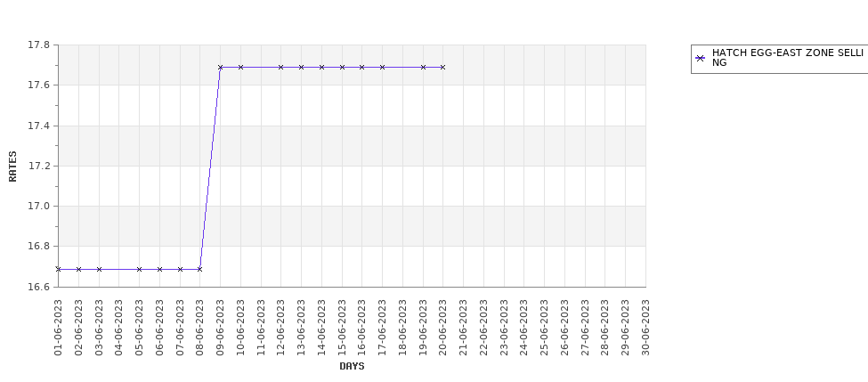
Task: Select the data point marker for 13-06-2023
Action: (301, 68)
